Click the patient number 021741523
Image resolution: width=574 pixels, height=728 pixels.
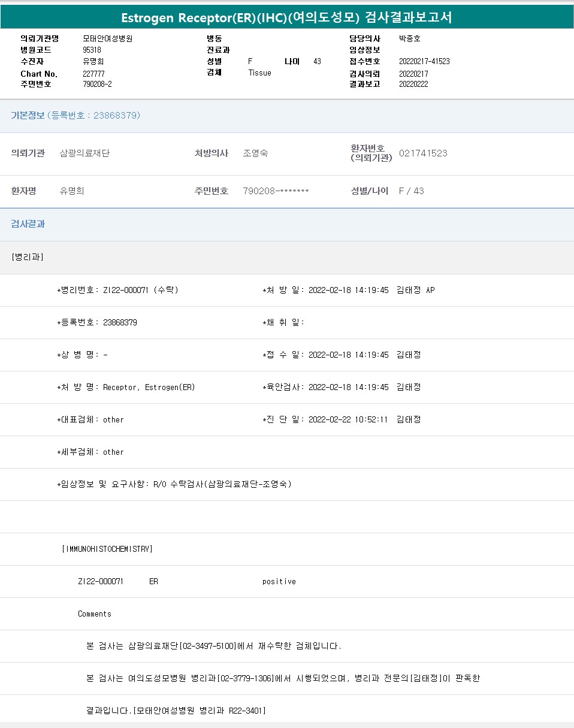click(423, 153)
